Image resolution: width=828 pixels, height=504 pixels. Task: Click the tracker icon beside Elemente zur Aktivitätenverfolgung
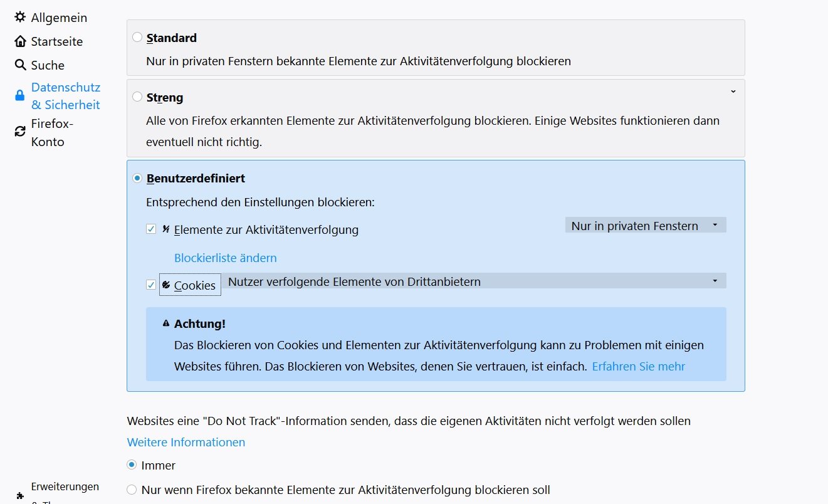tap(166, 229)
